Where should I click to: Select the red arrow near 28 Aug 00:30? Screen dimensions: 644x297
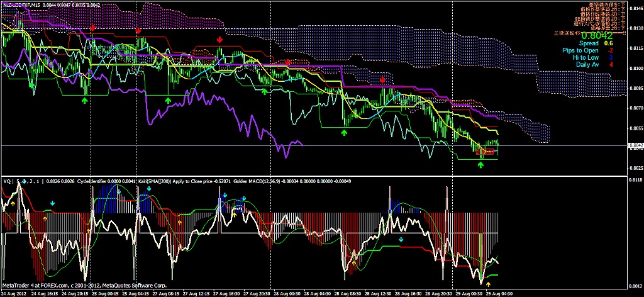[x=287, y=63]
